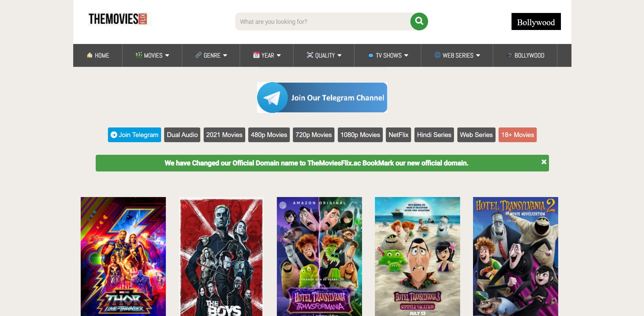Viewport: 644px width, 316px height.
Task: Expand the Movies dropdown arrow
Action: pyautogui.click(x=167, y=55)
